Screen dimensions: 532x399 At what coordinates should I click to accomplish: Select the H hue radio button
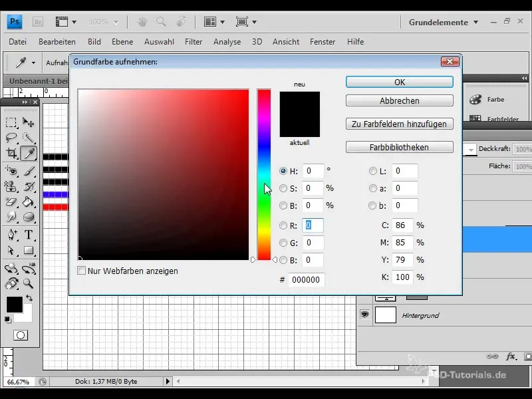[283, 171]
